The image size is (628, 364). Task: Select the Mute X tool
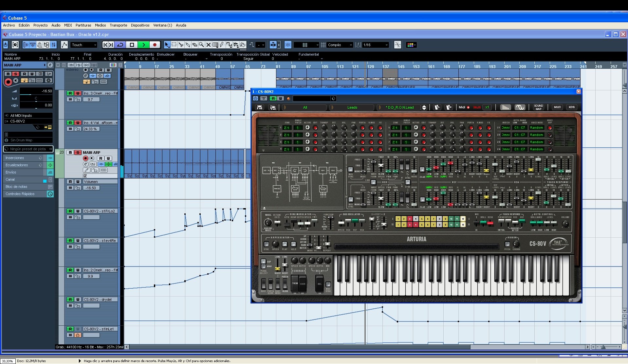click(x=208, y=45)
